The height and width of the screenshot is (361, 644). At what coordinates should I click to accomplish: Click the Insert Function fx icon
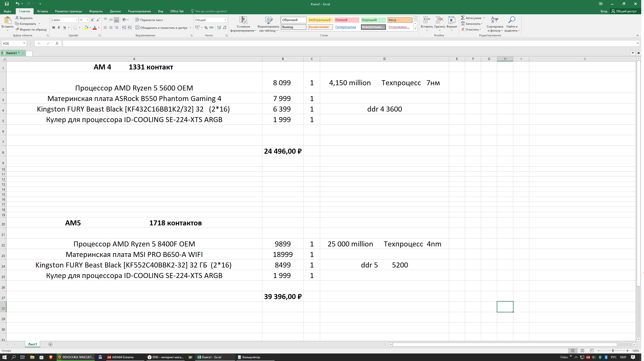(x=57, y=43)
